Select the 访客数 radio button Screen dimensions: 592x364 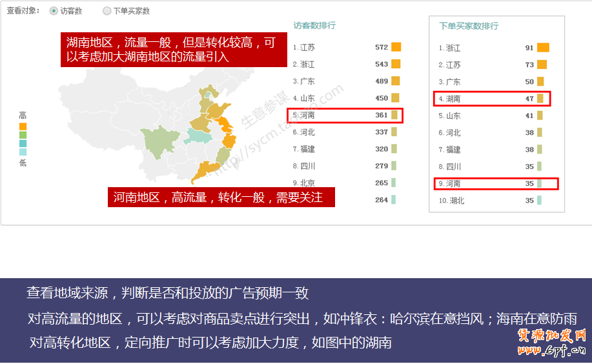pos(54,11)
